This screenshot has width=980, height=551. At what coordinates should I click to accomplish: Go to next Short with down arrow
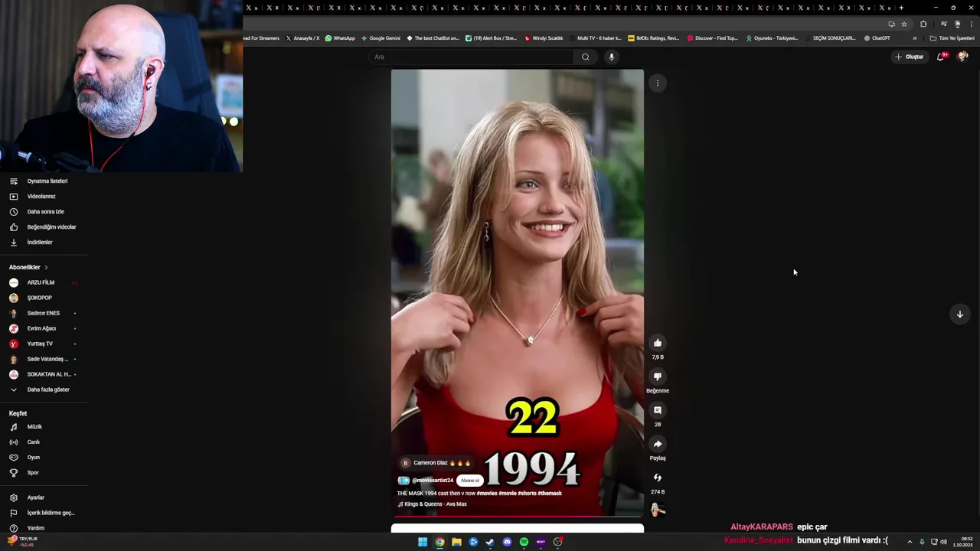pyautogui.click(x=959, y=314)
